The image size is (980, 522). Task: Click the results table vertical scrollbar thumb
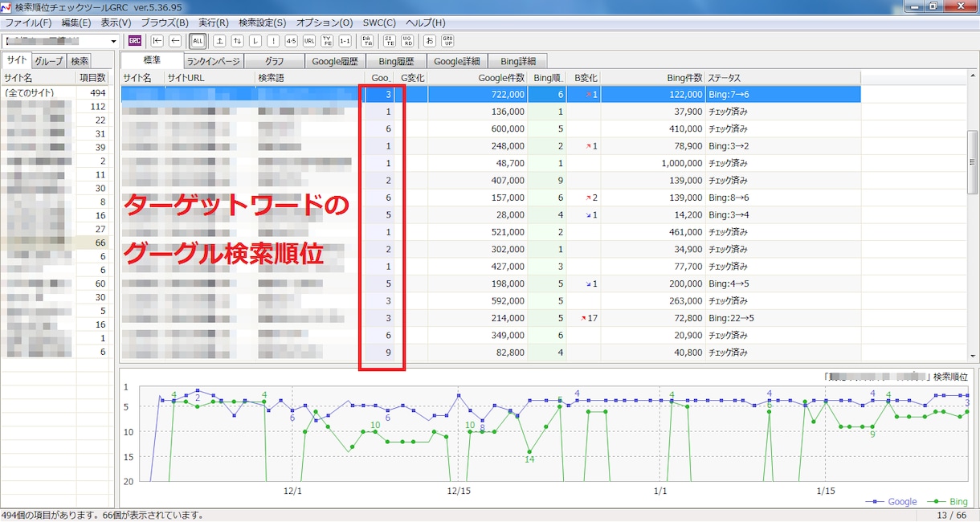(973, 161)
